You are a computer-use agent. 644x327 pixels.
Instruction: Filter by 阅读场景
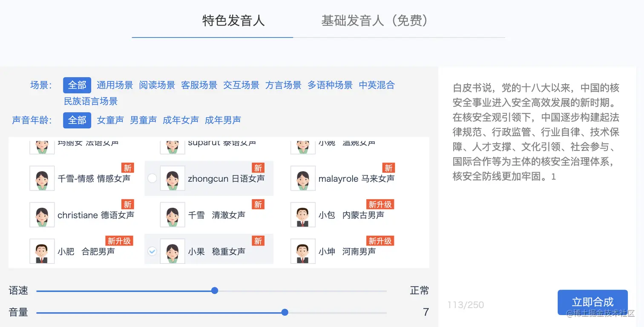click(x=157, y=85)
